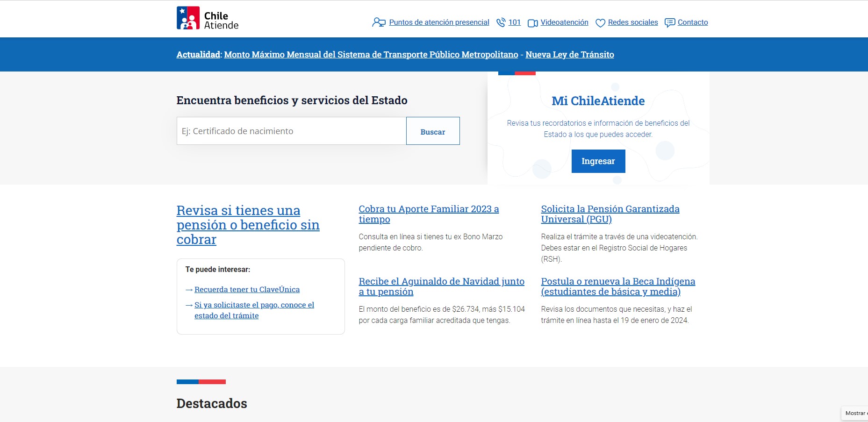Go to Videoatención
868x422 pixels.
coord(564,22)
